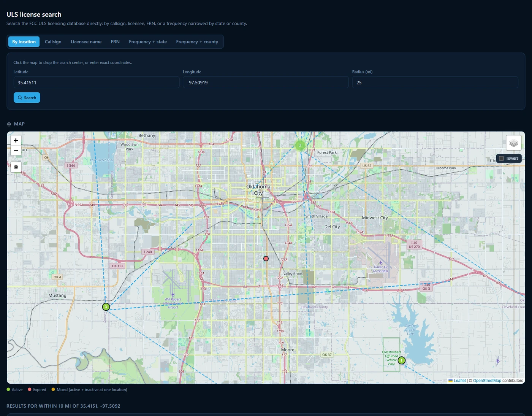This screenshot has height=416, width=532.
Task: Open the Callsign tab
Action: click(x=53, y=42)
